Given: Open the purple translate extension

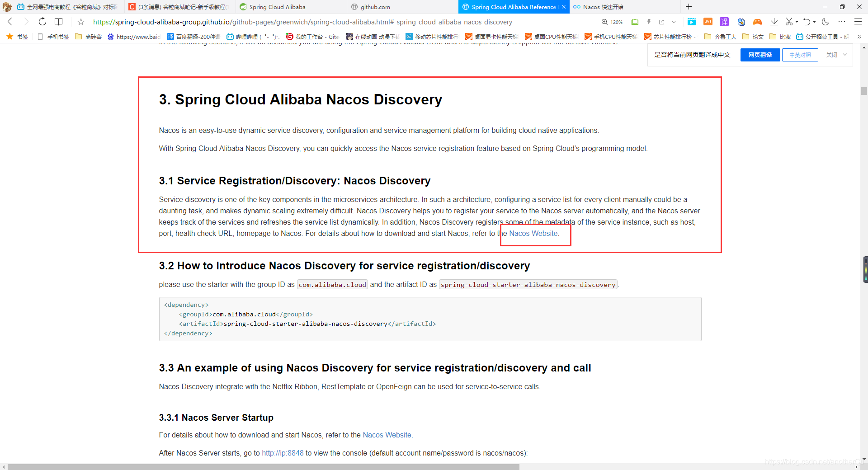Looking at the screenshot, I should click(724, 22).
